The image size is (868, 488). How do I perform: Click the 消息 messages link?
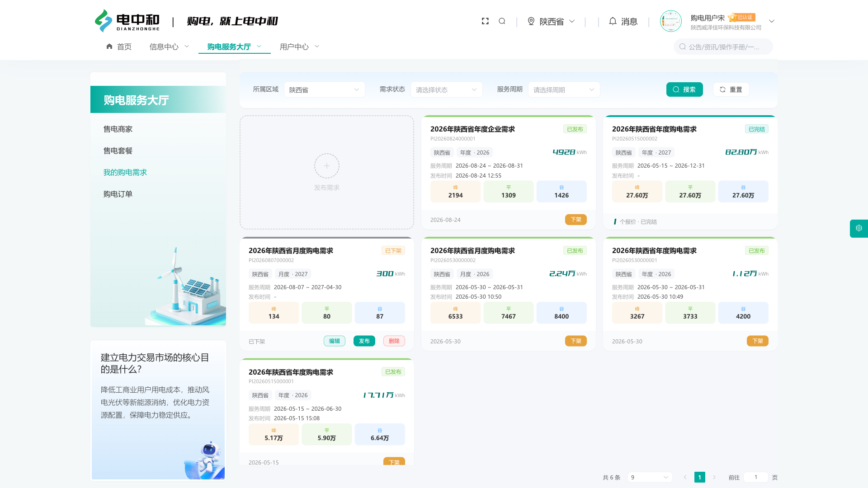click(629, 21)
